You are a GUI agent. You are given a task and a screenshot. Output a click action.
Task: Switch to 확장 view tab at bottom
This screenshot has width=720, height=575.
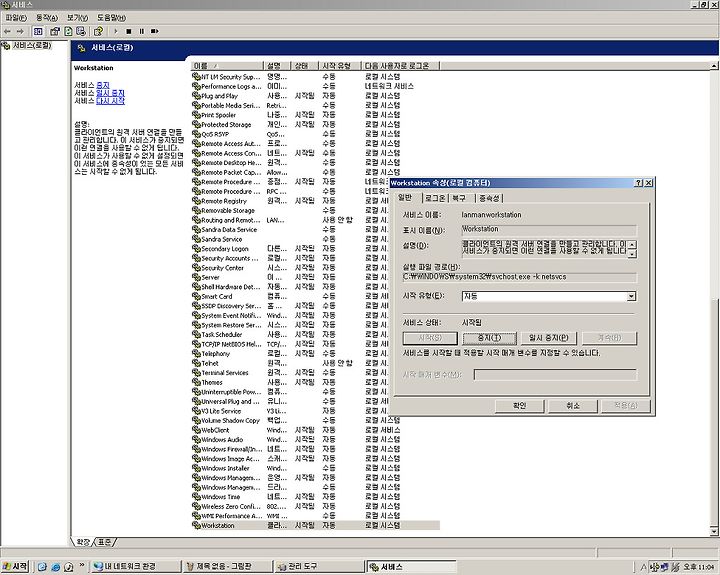tap(83, 542)
